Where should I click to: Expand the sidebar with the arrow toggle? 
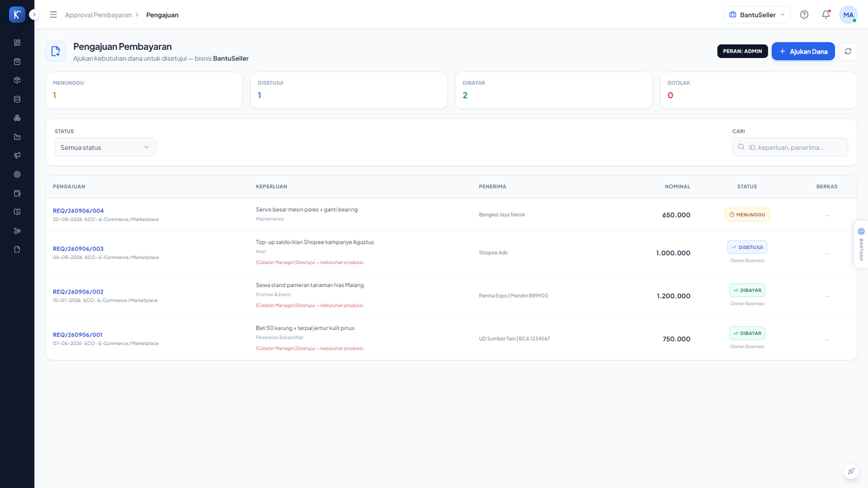tap(34, 15)
